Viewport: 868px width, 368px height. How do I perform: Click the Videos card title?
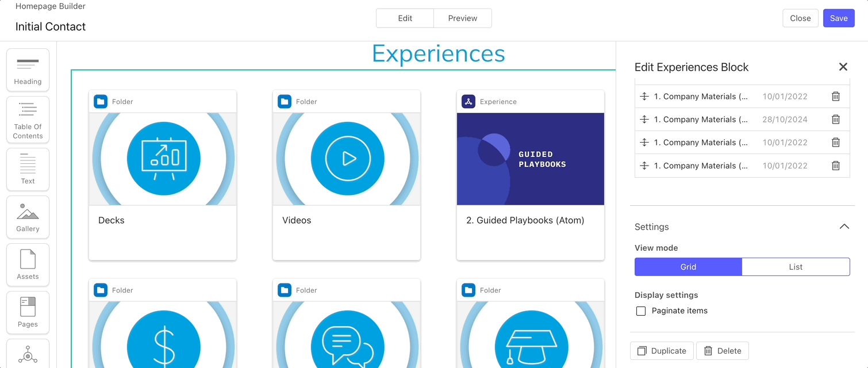tap(297, 220)
